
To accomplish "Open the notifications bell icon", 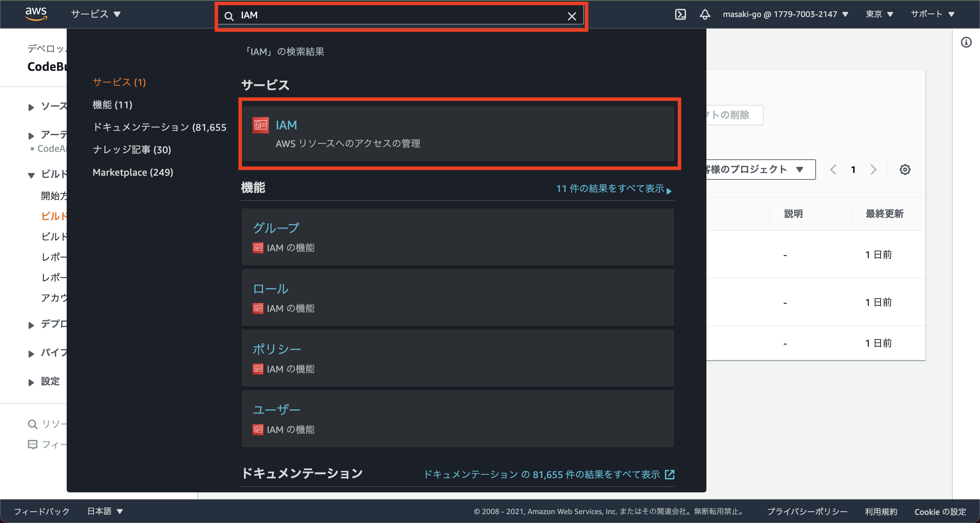I will coord(705,14).
